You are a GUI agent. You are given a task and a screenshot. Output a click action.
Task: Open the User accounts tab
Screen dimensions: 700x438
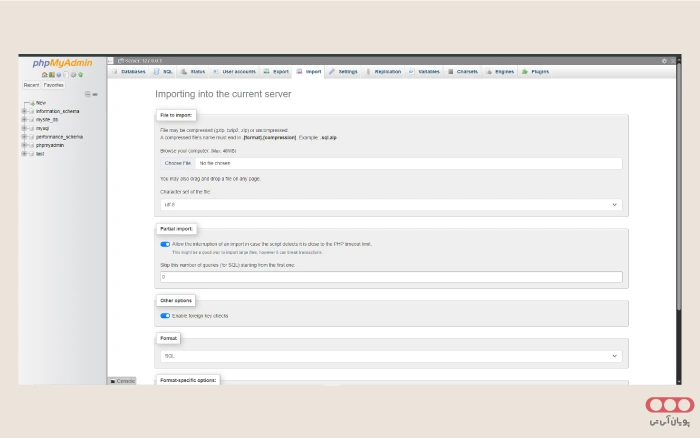pyautogui.click(x=234, y=71)
